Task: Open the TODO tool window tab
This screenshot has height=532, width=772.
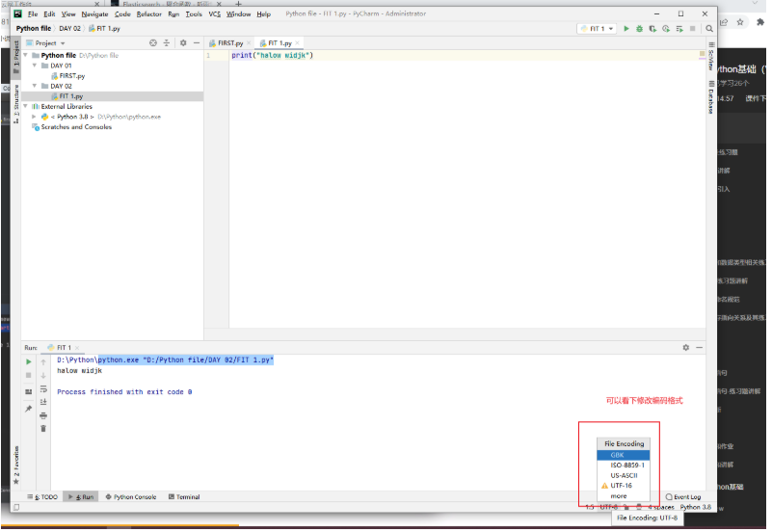Action: (42, 497)
